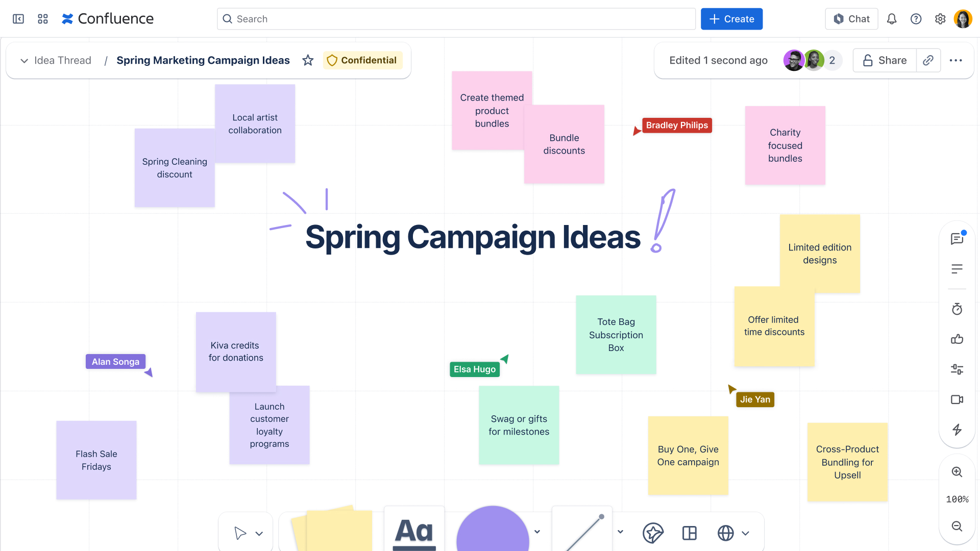Copy link to whiteboard
The width and height of the screenshot is (980, 551).
point(928,60)
